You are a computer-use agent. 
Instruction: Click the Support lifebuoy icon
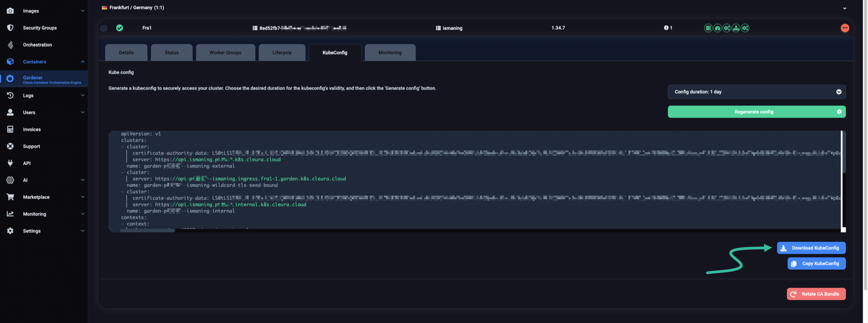coord(10,146)
